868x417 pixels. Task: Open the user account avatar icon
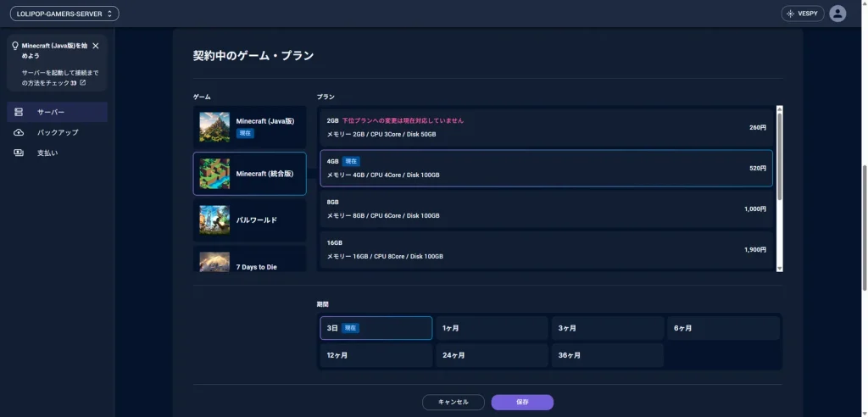(x=837, y=14)
